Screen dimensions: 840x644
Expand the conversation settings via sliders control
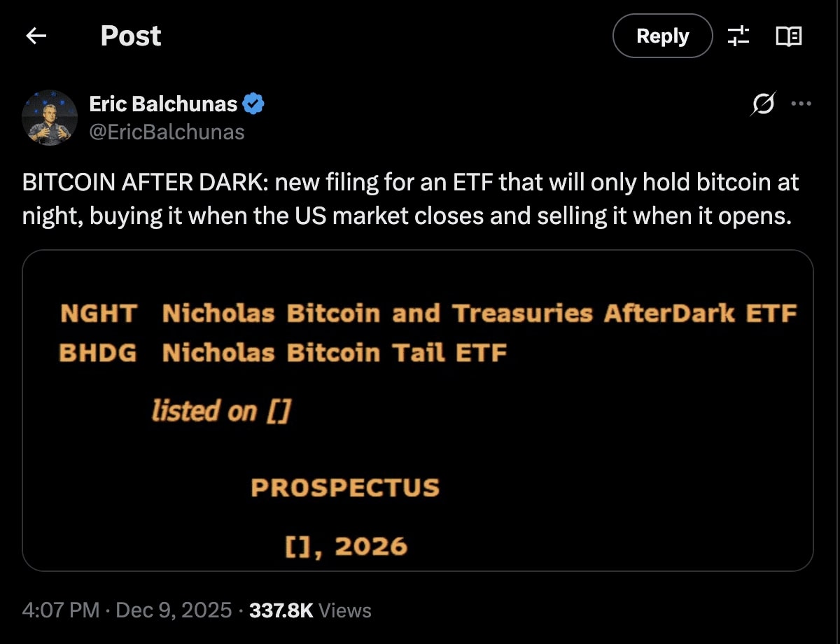coord(738,36)
